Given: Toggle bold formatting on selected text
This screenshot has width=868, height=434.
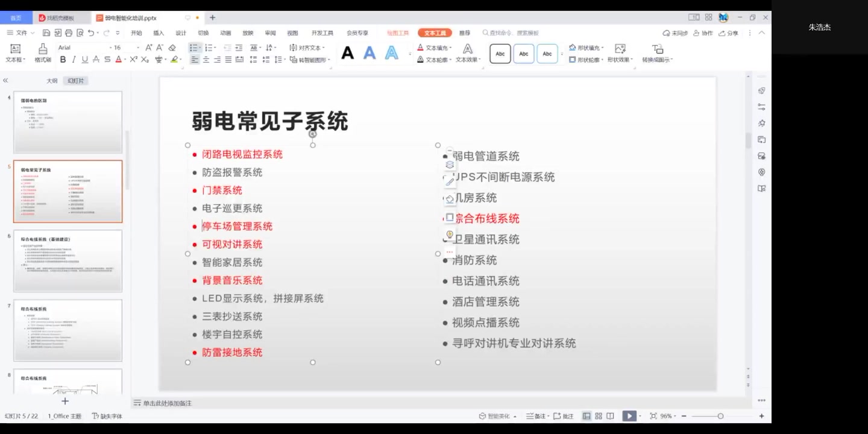Looking at the screenshot, I should 63,59.
